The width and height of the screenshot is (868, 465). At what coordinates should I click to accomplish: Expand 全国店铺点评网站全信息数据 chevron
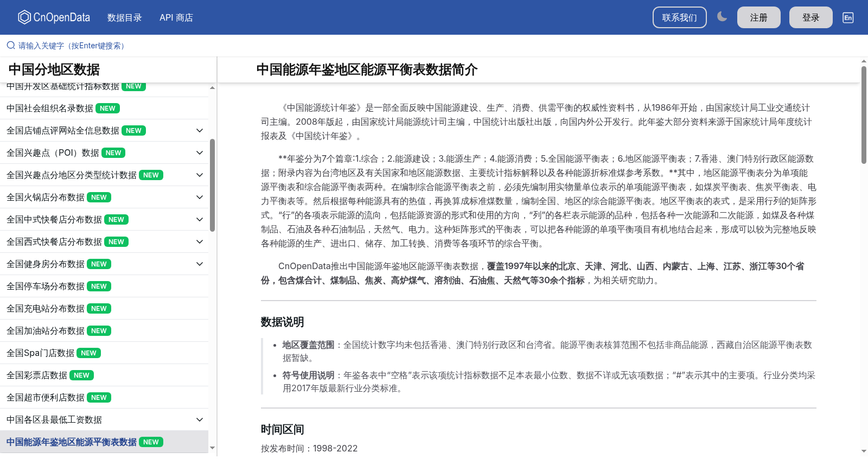tap(200, 130)
